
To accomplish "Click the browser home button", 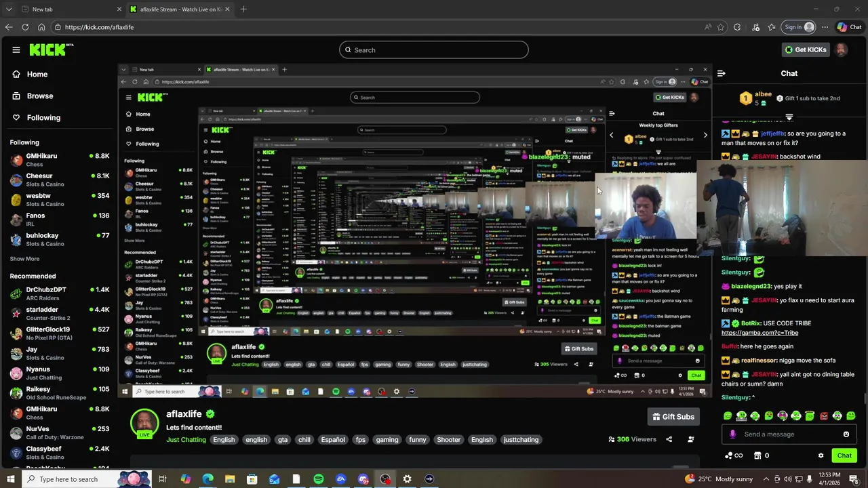I will coord(41,27).
